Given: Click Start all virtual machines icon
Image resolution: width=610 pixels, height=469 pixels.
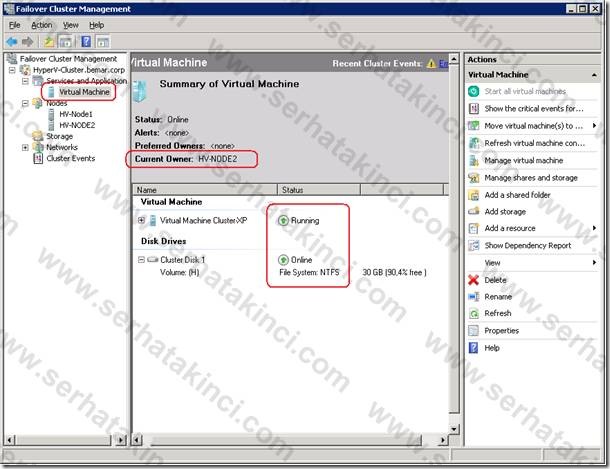Looking at the screenshot, I should point(473,91).
